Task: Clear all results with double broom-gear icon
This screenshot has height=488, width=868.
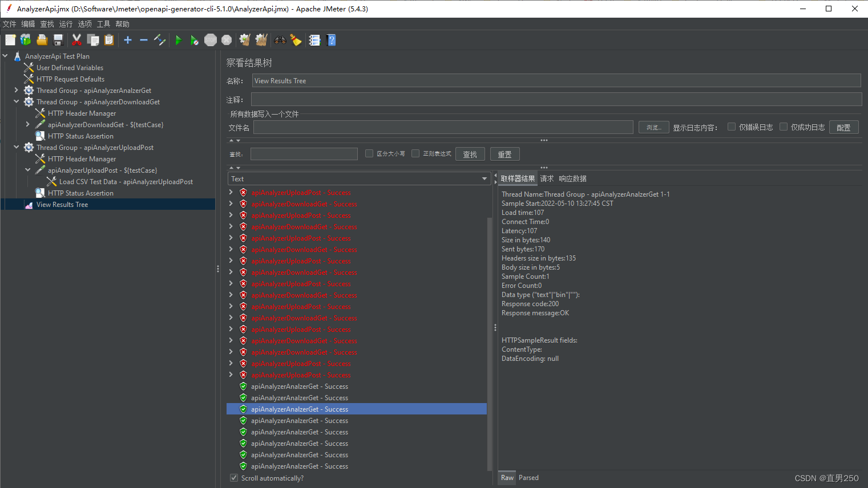Action: 261,40
